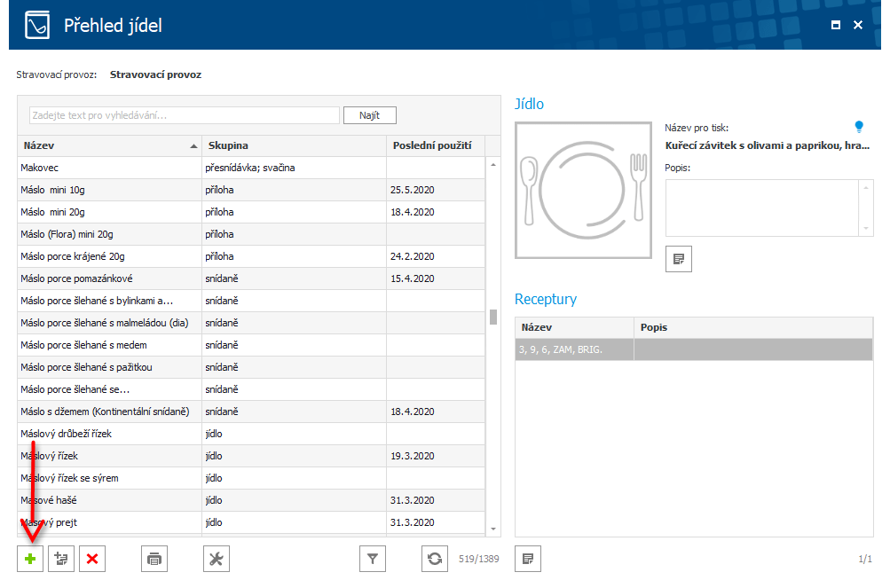The image size is (890, 588).
Task: Select Máslový drůbeží řízek row
Action: pos(251,433)
